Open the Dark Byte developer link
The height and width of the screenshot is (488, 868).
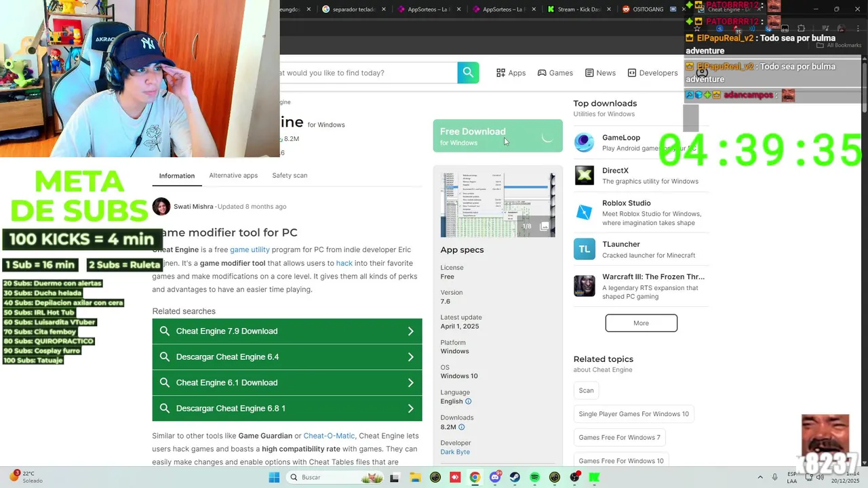455,452
